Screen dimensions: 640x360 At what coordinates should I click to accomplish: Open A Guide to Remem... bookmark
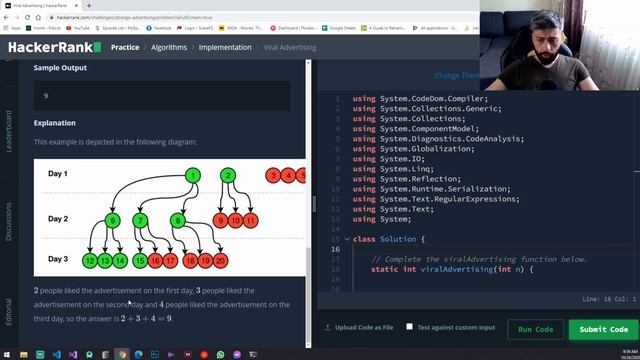point(384,28)
